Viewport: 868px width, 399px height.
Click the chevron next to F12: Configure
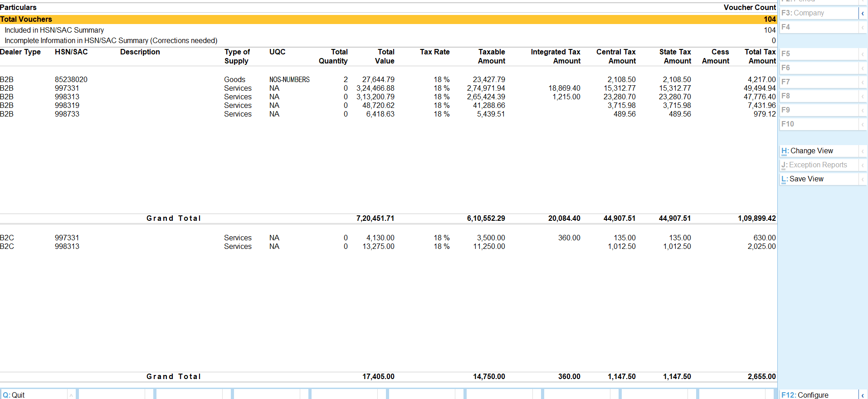[862, 395]
